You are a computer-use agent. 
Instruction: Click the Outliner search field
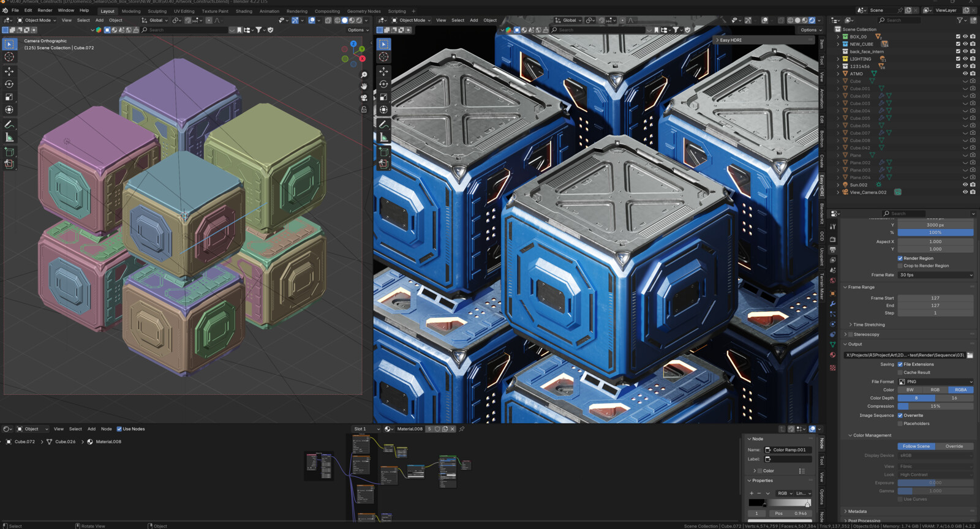pyautogui.click(x=900, y=20)
